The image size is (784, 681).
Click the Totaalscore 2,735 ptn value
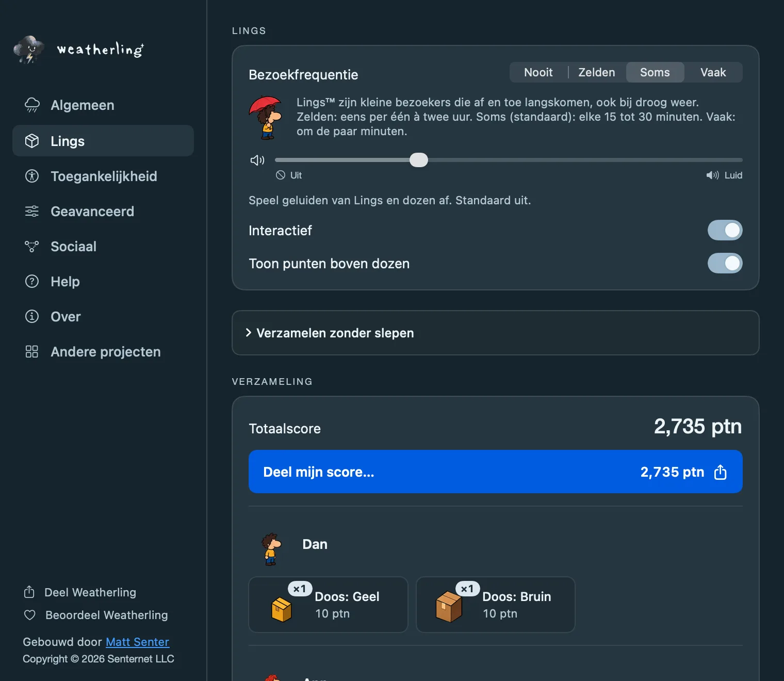pos(697,427)
